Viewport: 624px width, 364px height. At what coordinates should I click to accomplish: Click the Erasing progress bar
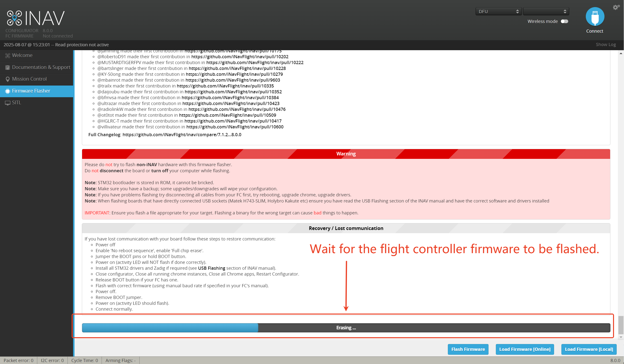tap(346, 328)
